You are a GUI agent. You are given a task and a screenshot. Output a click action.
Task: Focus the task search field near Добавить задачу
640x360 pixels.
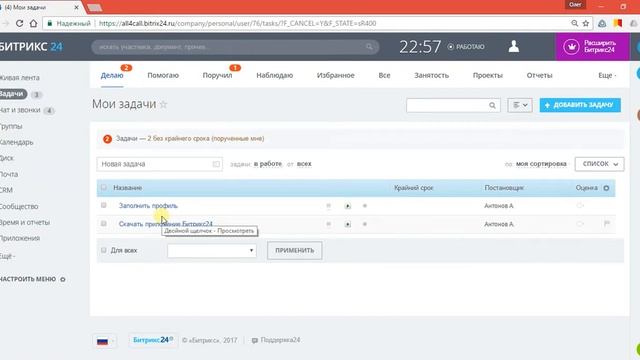click(453, 105)
